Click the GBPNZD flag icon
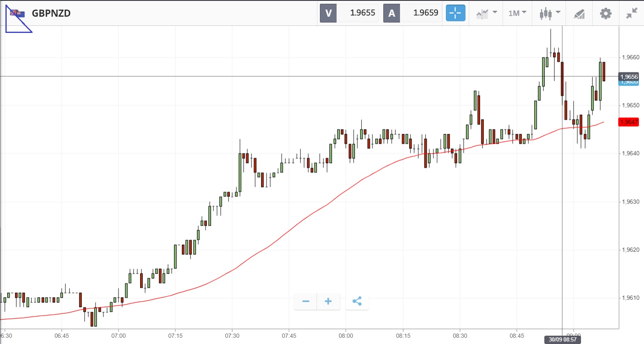Screen dimensions: 644x344 (x=18, y=14)
